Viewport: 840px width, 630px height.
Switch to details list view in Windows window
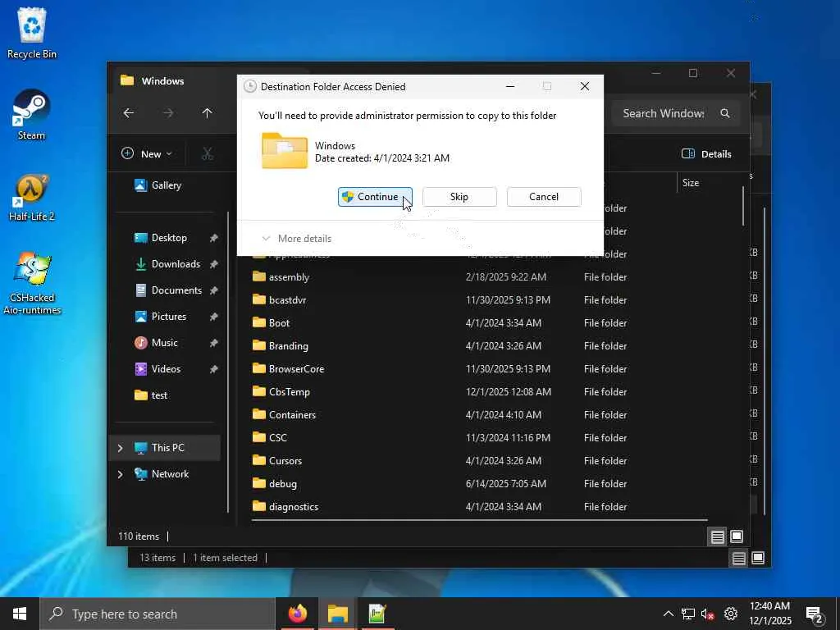tap(717, 536)
